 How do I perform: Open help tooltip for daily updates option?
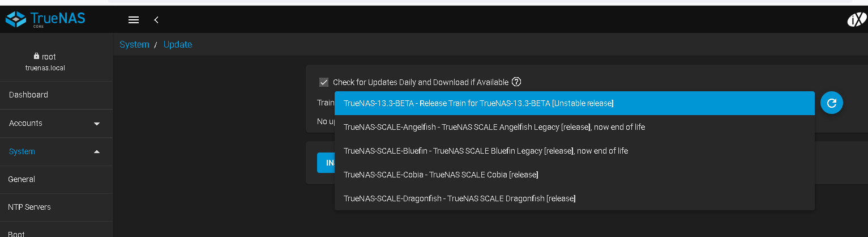click(x=516, y=82)
